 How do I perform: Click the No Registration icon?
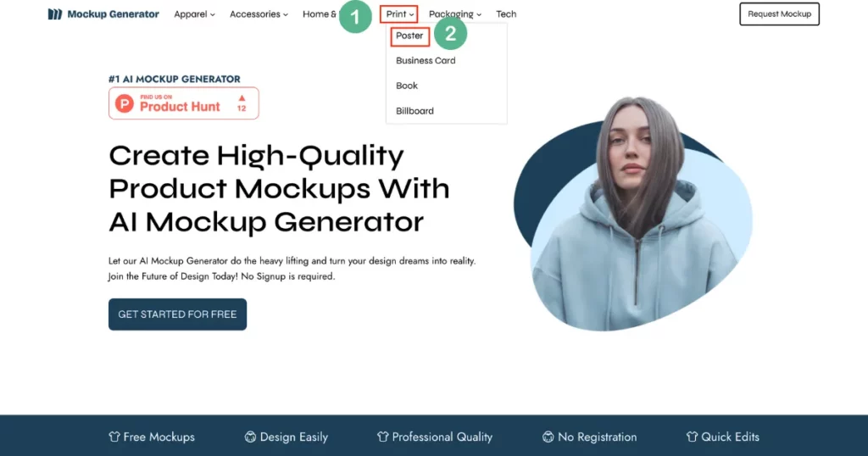[x=548, y=437]
